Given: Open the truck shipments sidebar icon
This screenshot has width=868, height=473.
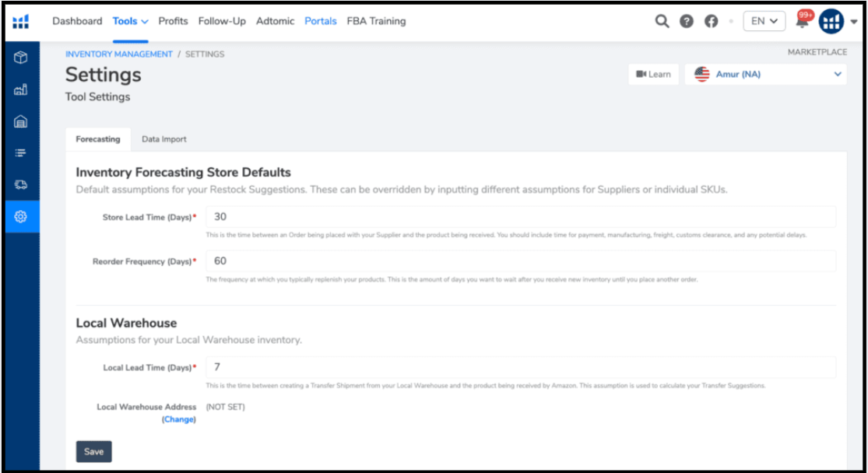Looking at the screenshot, I should [x=21, y=185].
